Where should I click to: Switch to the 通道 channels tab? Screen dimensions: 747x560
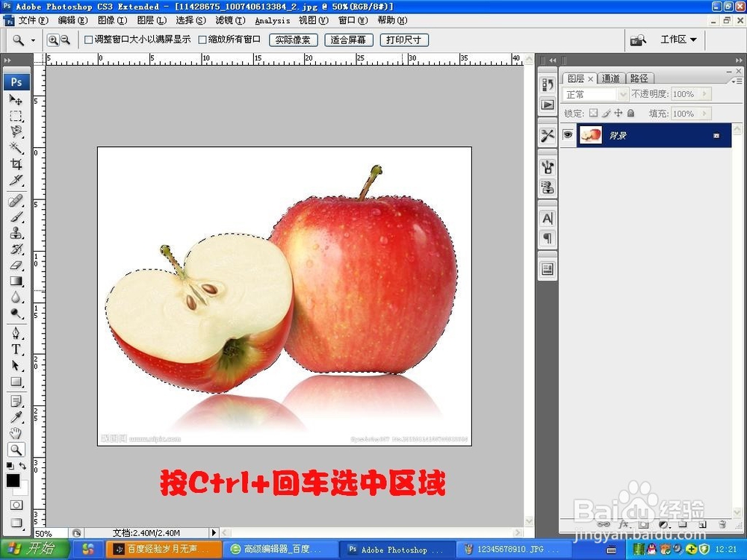(612, 78)
